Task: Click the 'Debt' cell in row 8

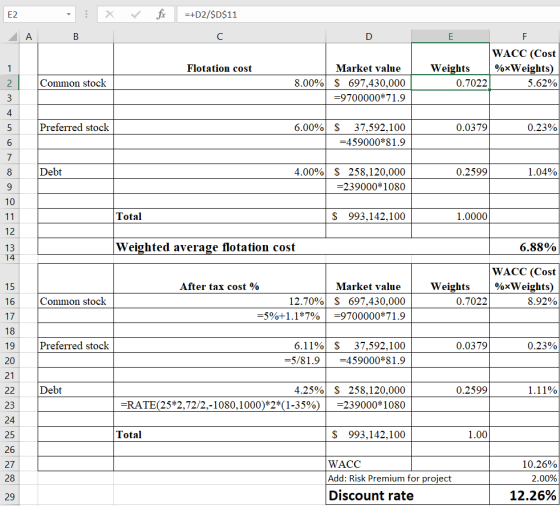Action: click(x=75, y=172)
